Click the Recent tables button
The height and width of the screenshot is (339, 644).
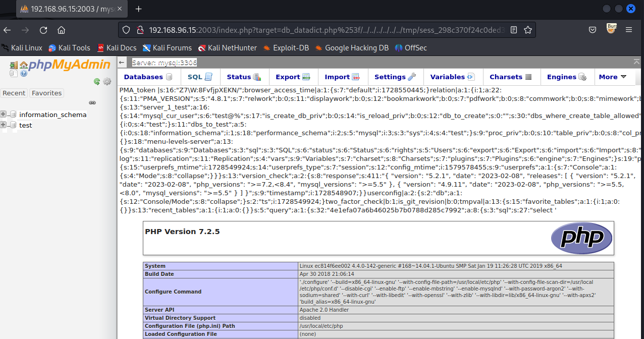(x=14, y=93)
